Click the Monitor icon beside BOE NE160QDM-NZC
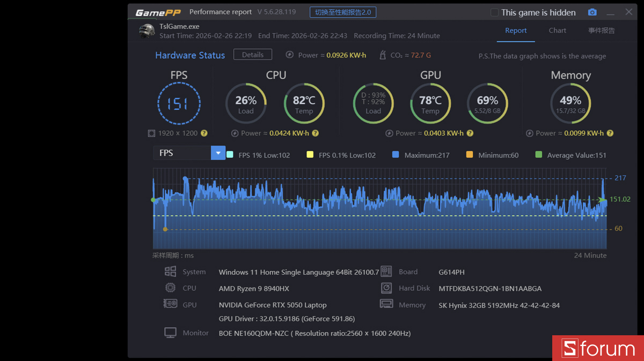Viewport: 644px width, 361px height. click(x=170, y=332)
